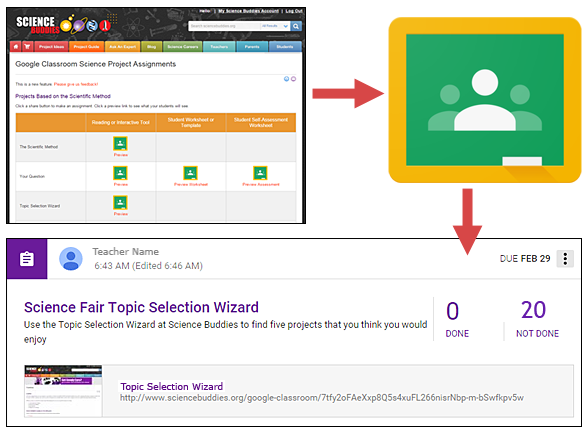The height and width of the screenshot is (436, 588).
Task: Open the three-dot assignment options menu
Action: coord(565,259)
